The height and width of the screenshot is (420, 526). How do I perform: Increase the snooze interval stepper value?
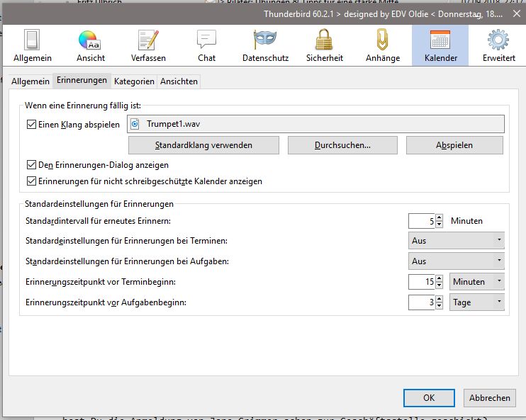point(440,217)
